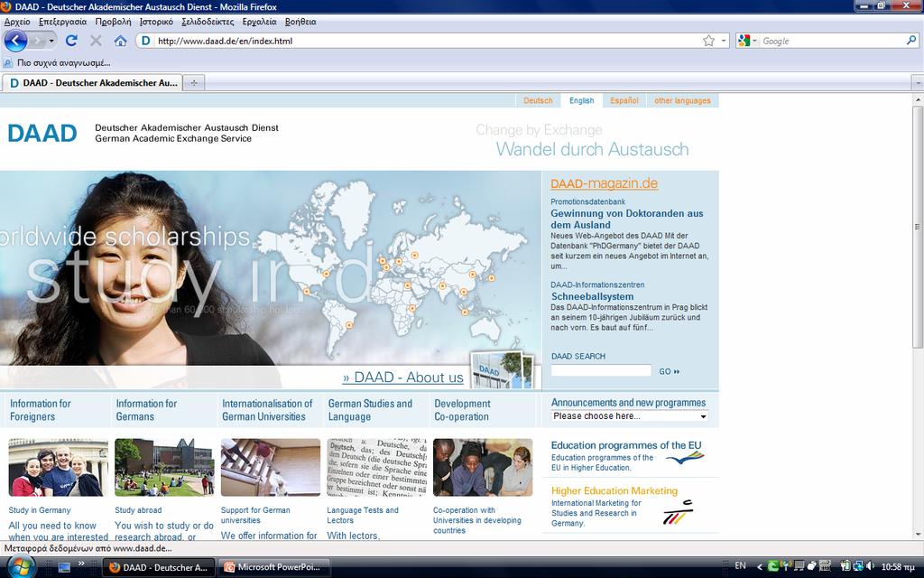
Task: Click the stop loading X icon
Action: [96, 41]
